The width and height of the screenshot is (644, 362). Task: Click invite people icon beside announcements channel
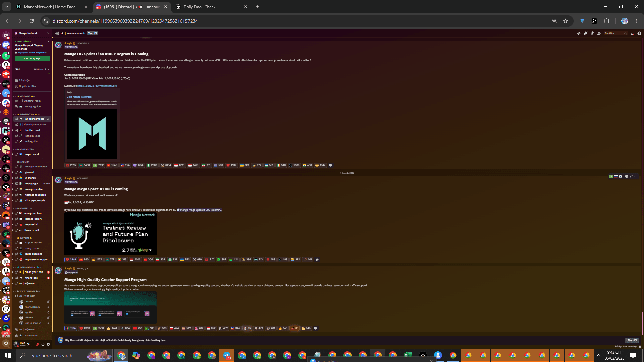[x=48, y=119]
